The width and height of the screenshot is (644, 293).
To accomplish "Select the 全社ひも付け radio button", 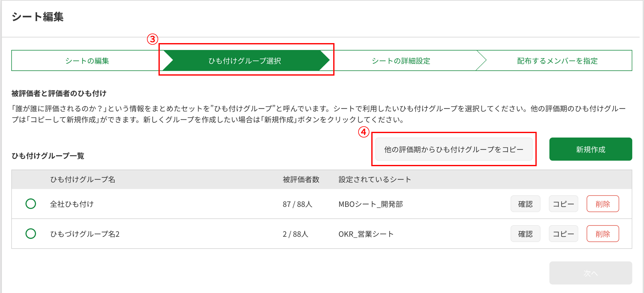I will (x=31, y=204).
